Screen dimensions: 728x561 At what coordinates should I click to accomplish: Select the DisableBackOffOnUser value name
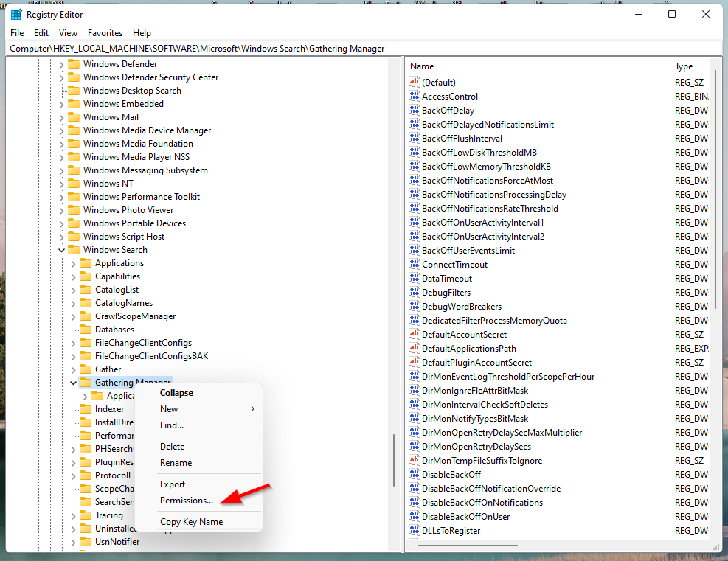(465, 517)
